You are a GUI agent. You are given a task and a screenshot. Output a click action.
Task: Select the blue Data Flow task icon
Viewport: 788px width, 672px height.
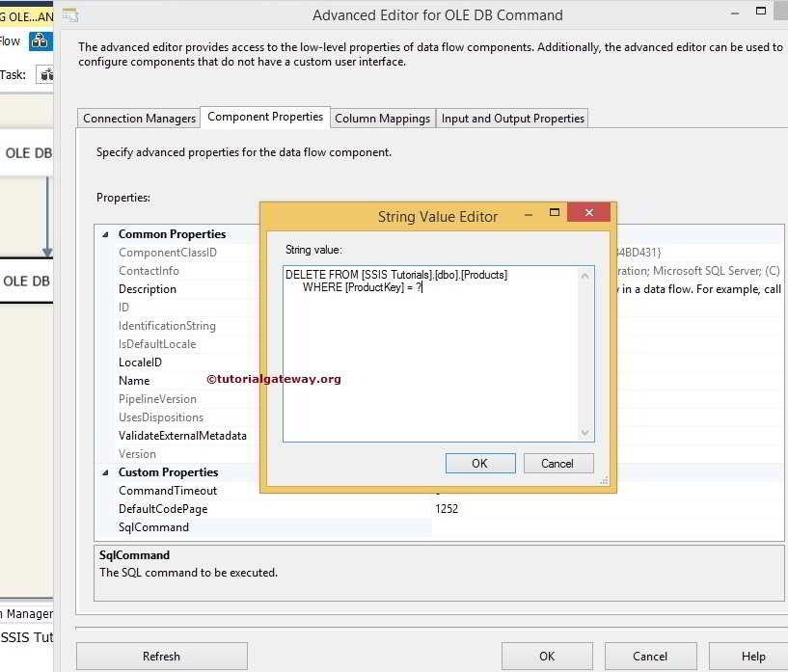coord(40,40)
